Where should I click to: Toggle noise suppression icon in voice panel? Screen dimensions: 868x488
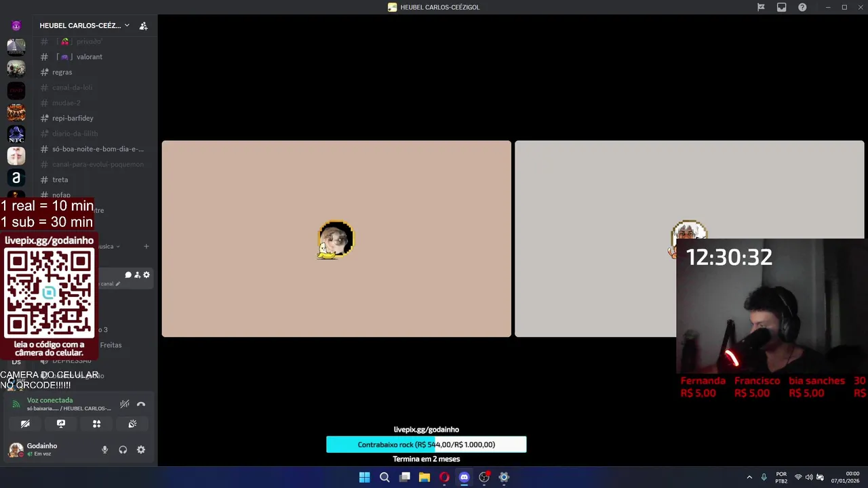point(125,404)
